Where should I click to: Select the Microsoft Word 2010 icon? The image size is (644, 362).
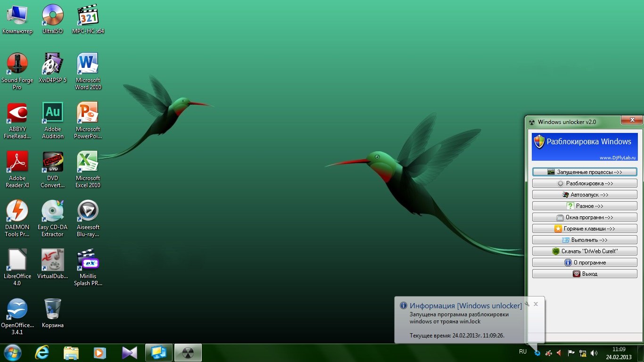88,72
